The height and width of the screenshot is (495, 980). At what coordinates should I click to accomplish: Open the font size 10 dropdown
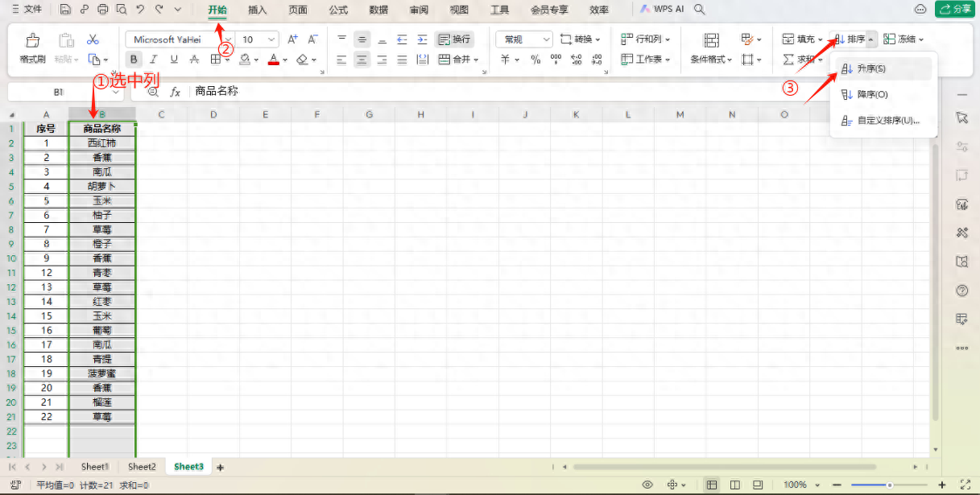coord(271,39)
